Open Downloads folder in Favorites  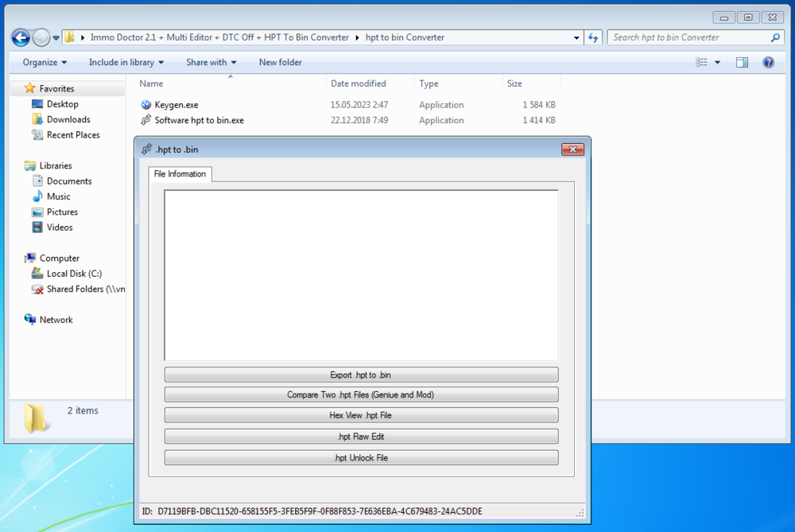tap(68, 119)
